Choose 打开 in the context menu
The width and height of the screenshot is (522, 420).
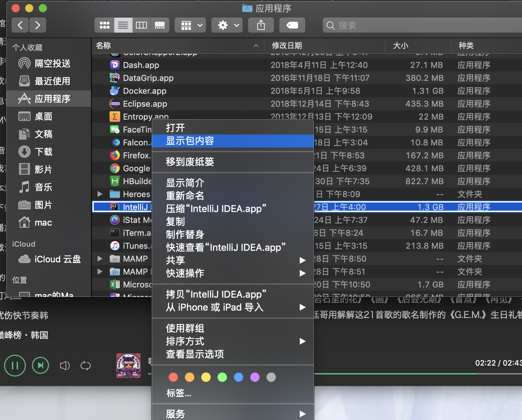tap(233, 128)
